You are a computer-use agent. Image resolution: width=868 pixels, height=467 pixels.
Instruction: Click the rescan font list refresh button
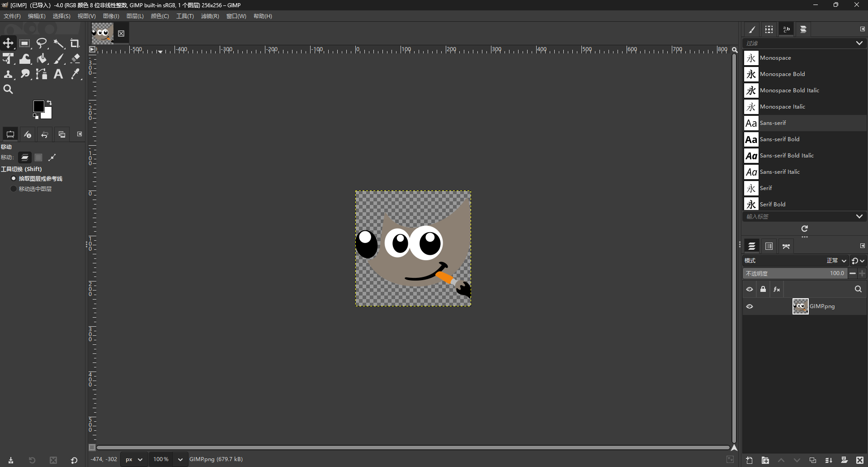coord(805,229)
